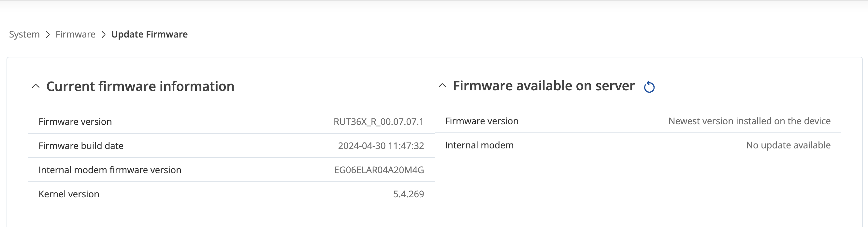Click the Newest version installed on the device text
Viewport: 868px width, 227px height.
(749, 121)
